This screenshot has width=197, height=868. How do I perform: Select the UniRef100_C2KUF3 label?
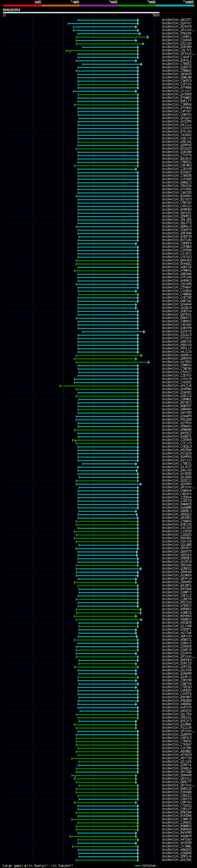(177, 57)
